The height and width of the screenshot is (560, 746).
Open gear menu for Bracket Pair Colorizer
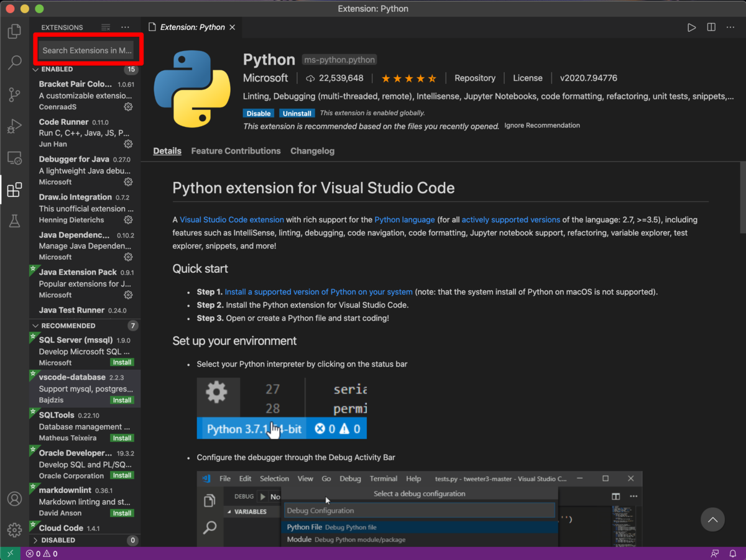[x=128, y=106]
